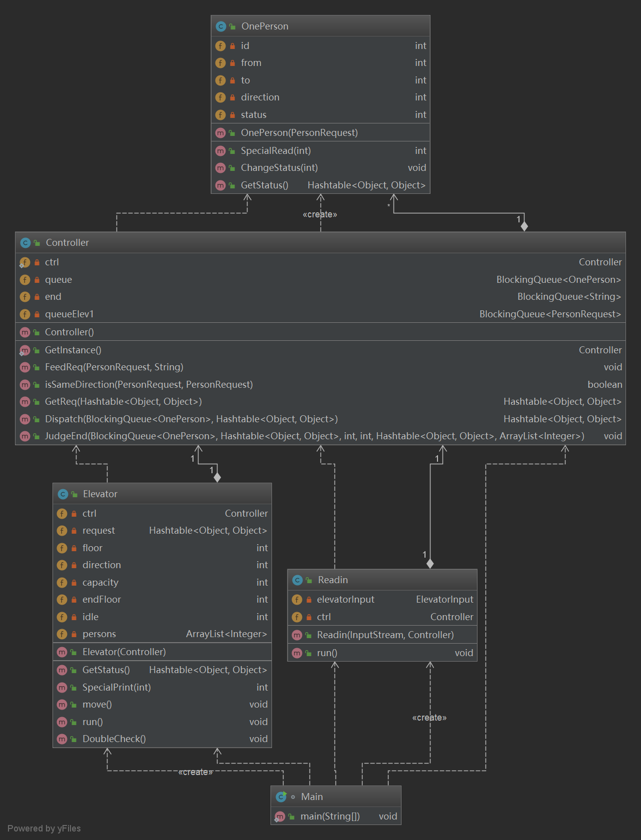
Task: Click the Main class icon
Action: point(281,797)
